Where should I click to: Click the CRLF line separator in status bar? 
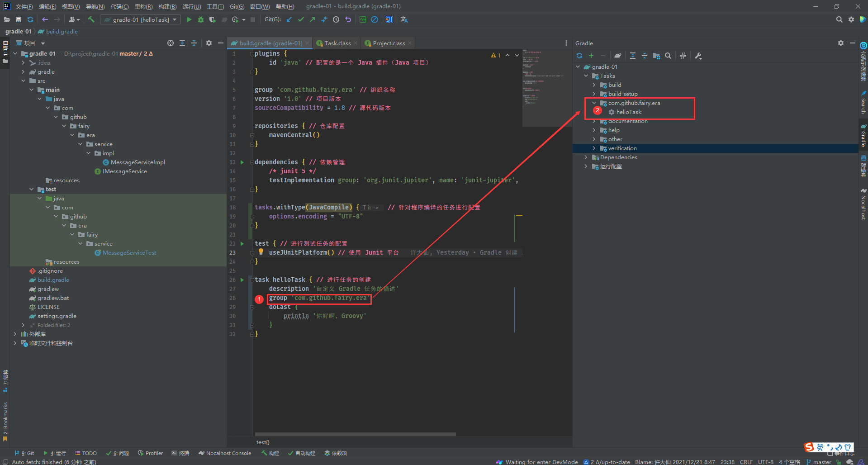[x=746, y=462]
